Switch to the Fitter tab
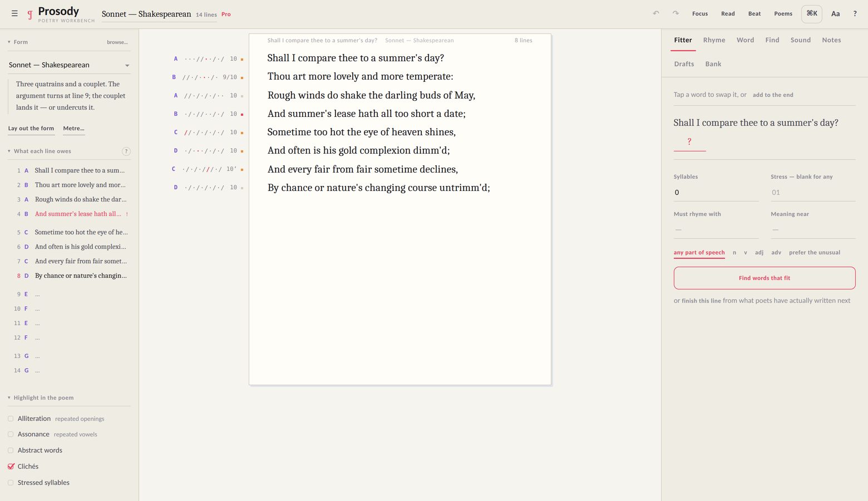 coord(683,40)
